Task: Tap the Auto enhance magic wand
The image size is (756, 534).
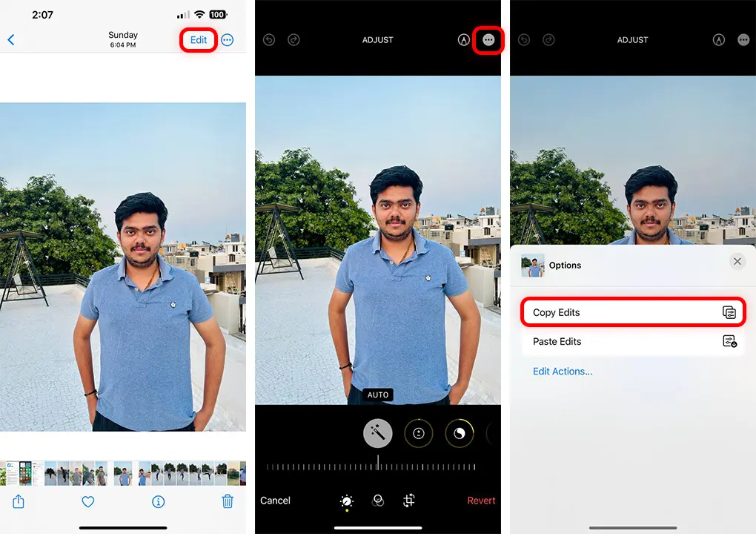Action: coord(377,433)
